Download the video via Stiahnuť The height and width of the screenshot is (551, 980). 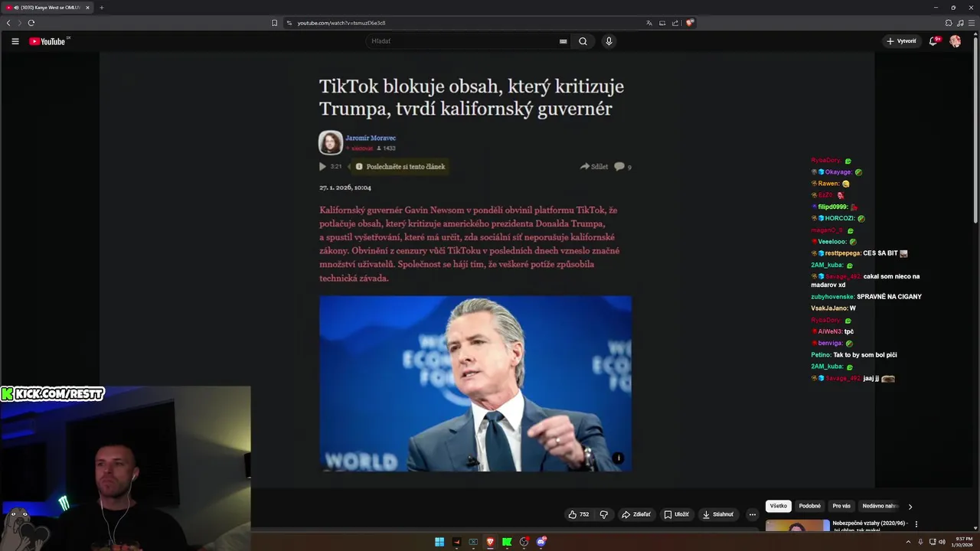718,514
